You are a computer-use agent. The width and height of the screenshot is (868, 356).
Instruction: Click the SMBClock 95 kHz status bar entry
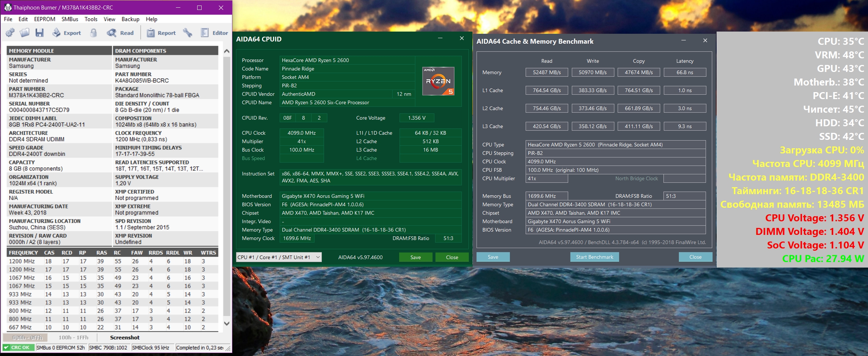point(151,348)
